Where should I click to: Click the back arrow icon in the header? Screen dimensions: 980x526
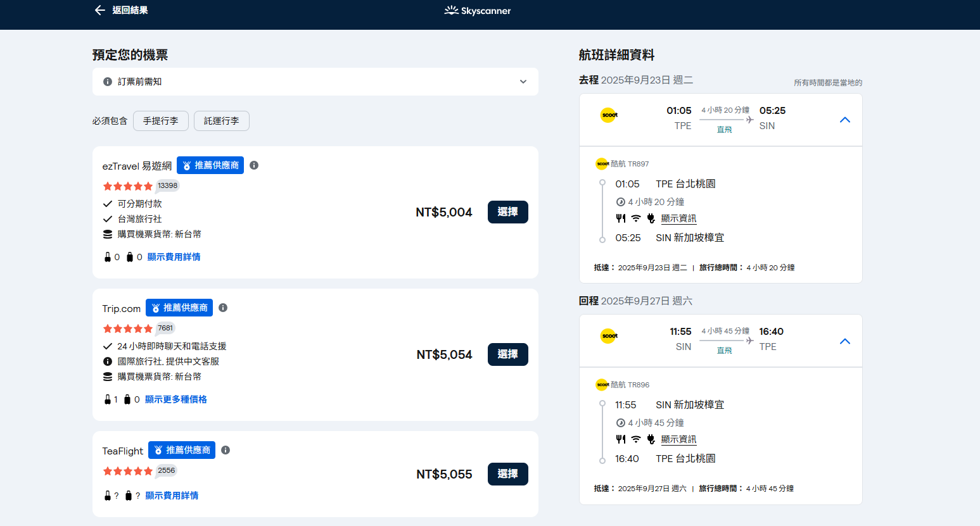point(99,10)
